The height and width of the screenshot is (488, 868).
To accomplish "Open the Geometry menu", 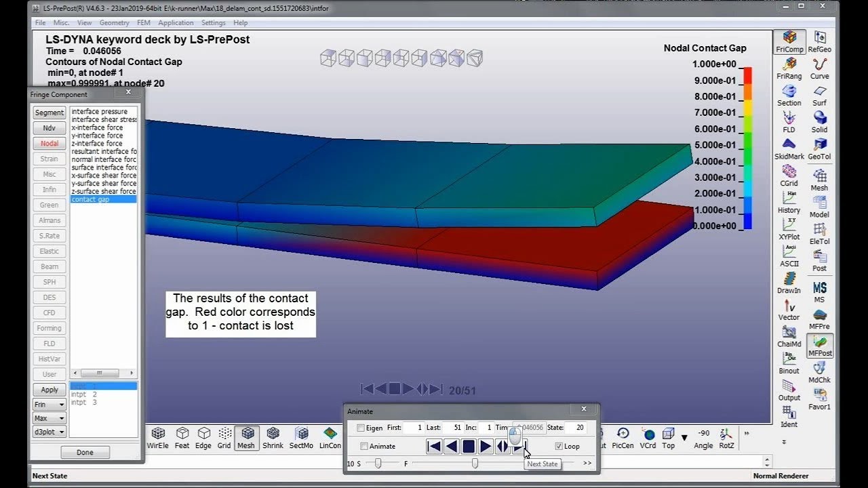I will [x=114, y=23].
